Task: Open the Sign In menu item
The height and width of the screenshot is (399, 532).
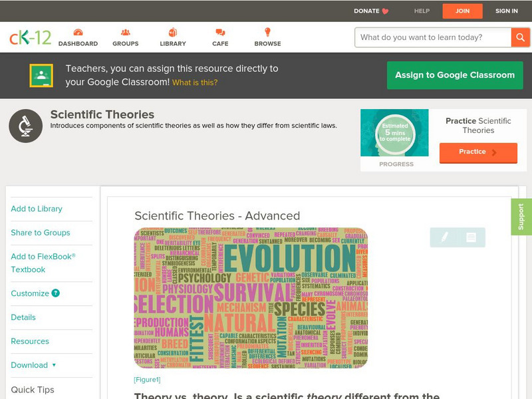Action: pyautogui.click(x=507, y=11)
